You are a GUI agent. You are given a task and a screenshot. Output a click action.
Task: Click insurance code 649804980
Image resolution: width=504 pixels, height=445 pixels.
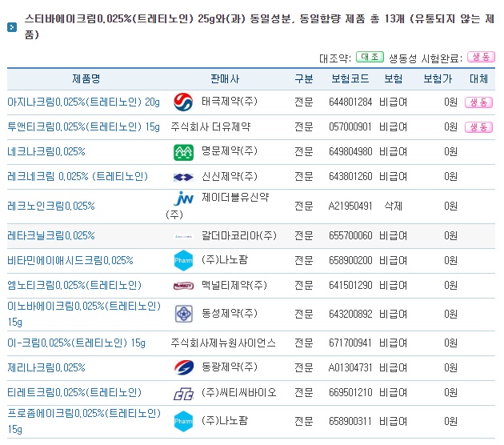click(350, 151)
